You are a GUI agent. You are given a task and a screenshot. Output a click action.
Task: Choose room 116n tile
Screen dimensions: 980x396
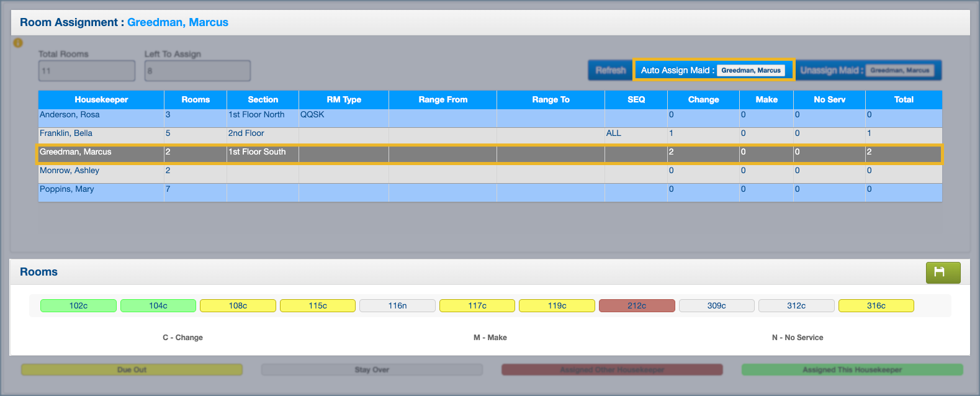[397, 305]
